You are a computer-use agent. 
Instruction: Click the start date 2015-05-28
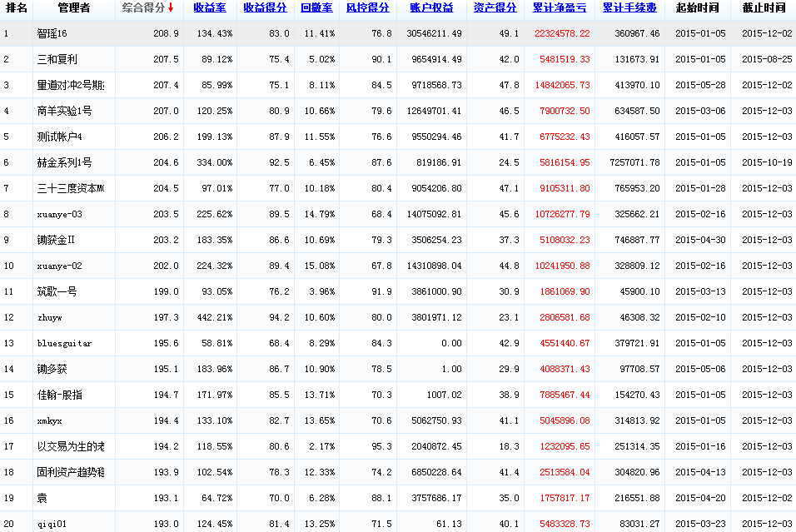pyautogui.click(x=700, y=85)
